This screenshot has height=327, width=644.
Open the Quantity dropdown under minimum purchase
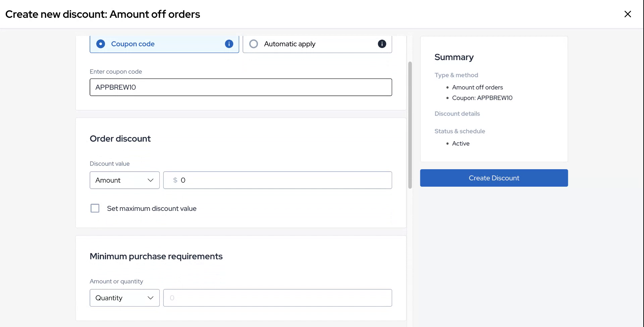(124, 297)
